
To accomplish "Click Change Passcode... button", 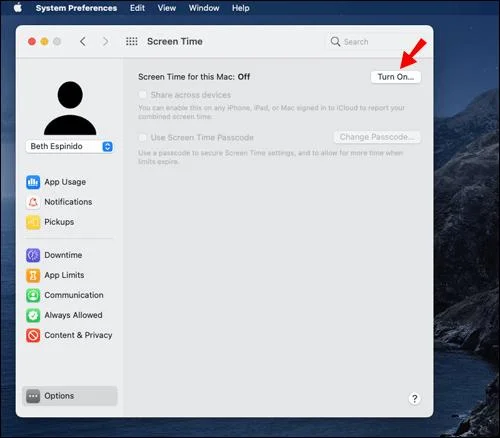I will pos(377,137).
